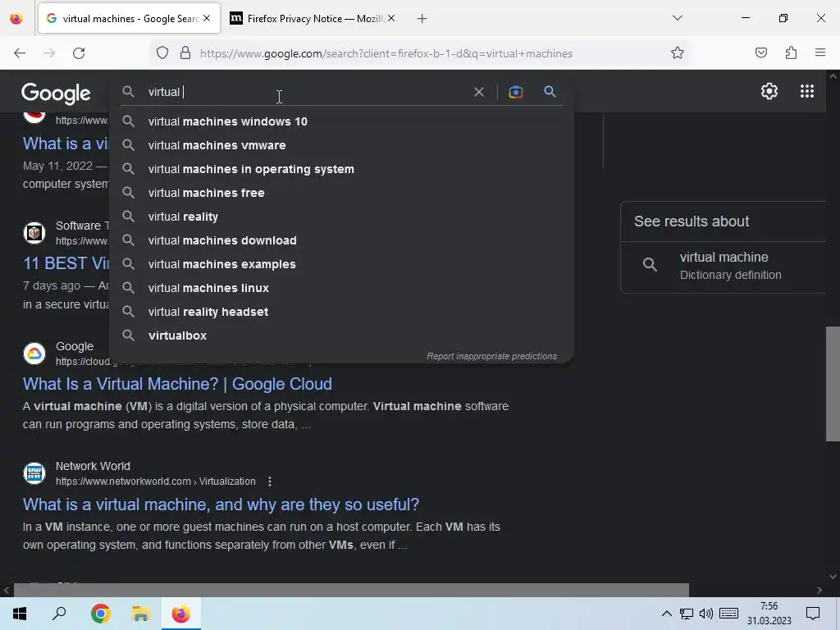The width and height of the screenshot is (840, 630).
Task: Open What Is a Virtual Machine? Google Cloud
Action: (x=177, y=384)
